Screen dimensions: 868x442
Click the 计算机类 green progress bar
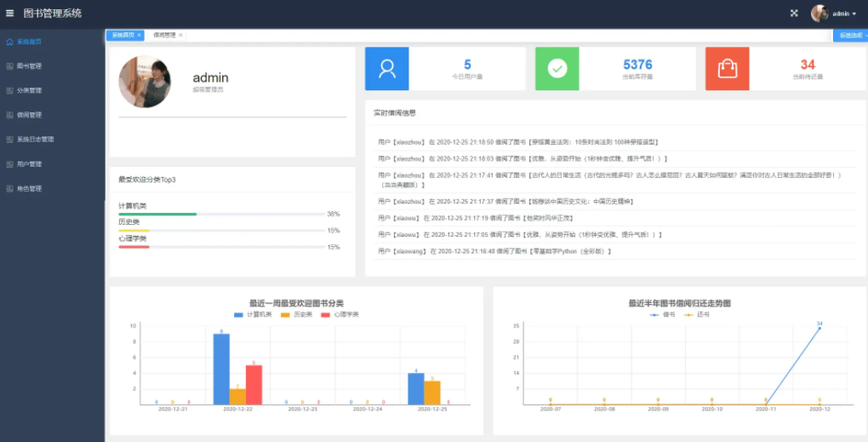point(157,214)
